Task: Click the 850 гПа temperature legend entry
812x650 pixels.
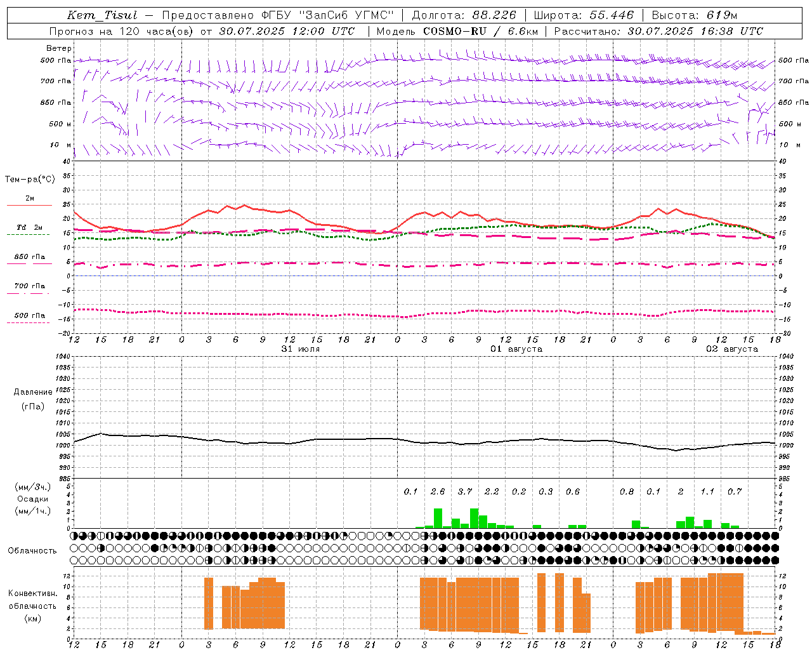Action: 30,256
